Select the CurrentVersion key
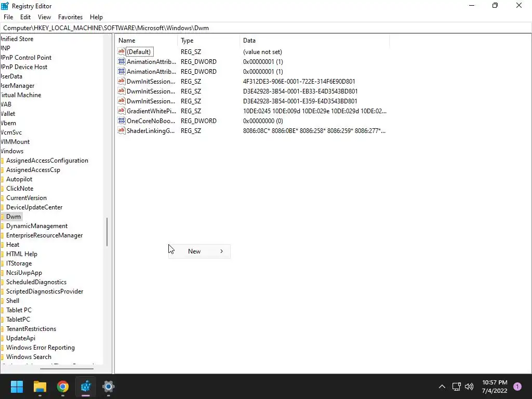This screenshot has height=399, width=532. [26, 198]
